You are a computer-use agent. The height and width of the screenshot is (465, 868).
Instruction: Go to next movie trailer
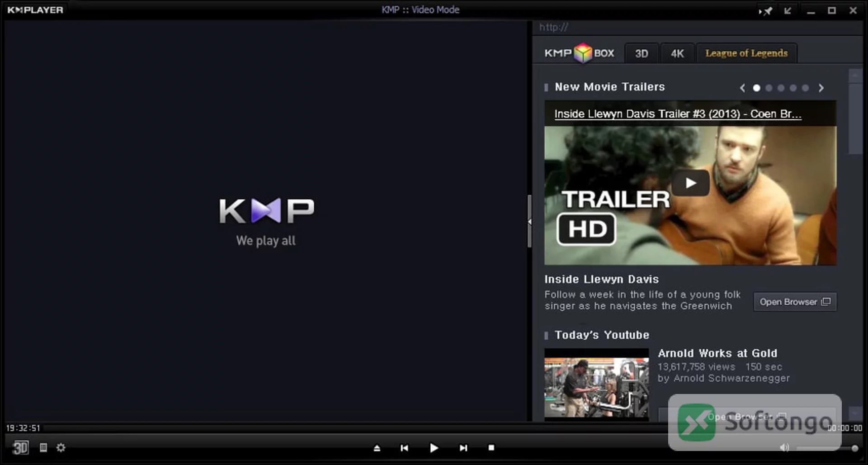[821, 88]
